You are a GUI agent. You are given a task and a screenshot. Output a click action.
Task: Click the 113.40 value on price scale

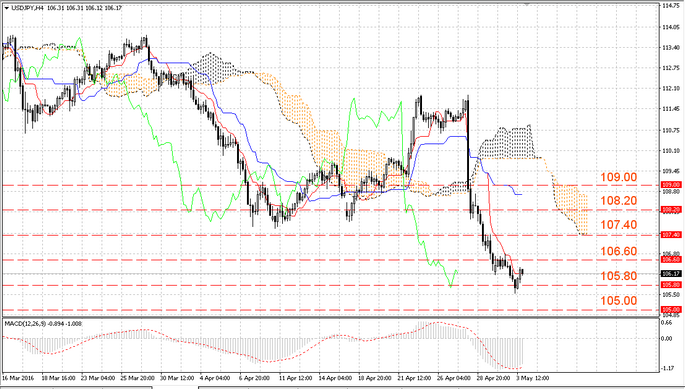[x=671, y=47]
